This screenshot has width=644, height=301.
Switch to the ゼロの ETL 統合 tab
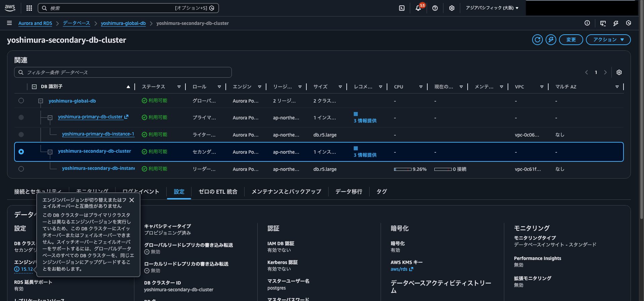(218, 192)
